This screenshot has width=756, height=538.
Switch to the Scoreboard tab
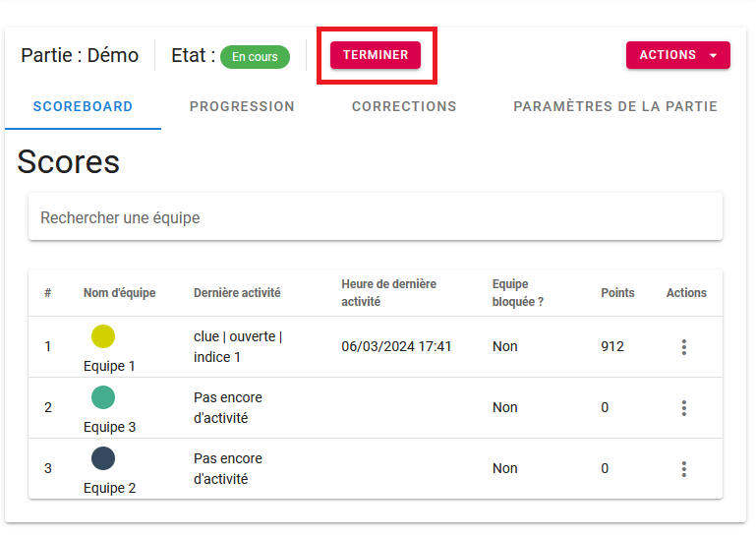(x=83, y=106)
